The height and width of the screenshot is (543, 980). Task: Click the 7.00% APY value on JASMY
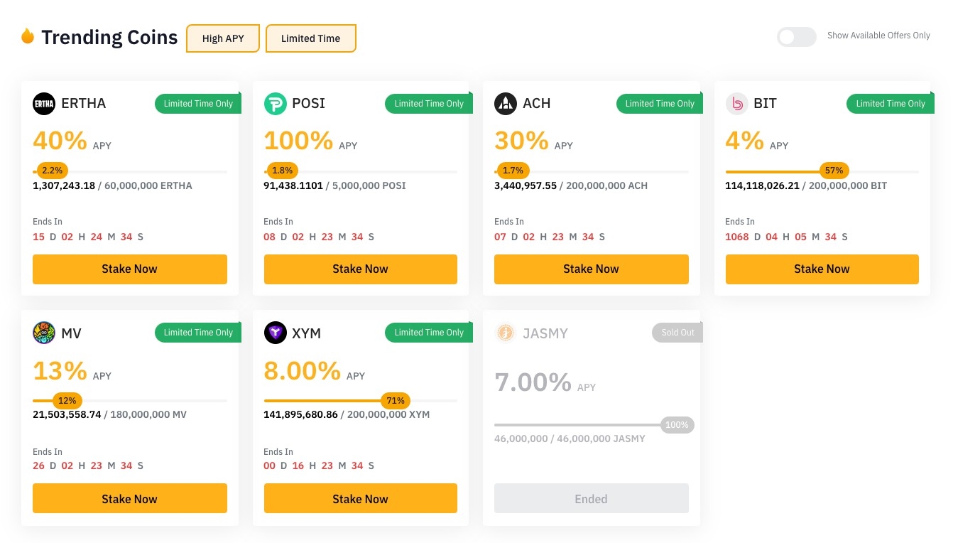(x=533, y=382)
